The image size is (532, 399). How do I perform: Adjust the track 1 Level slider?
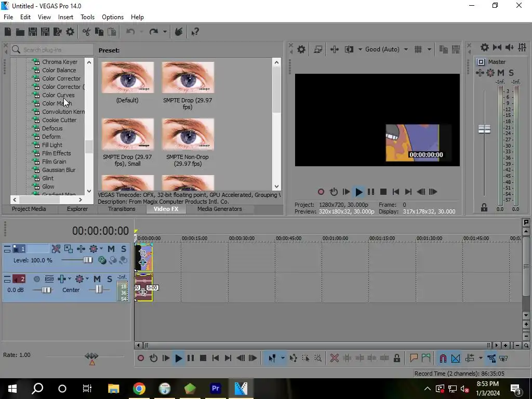(x=87, y=260)
